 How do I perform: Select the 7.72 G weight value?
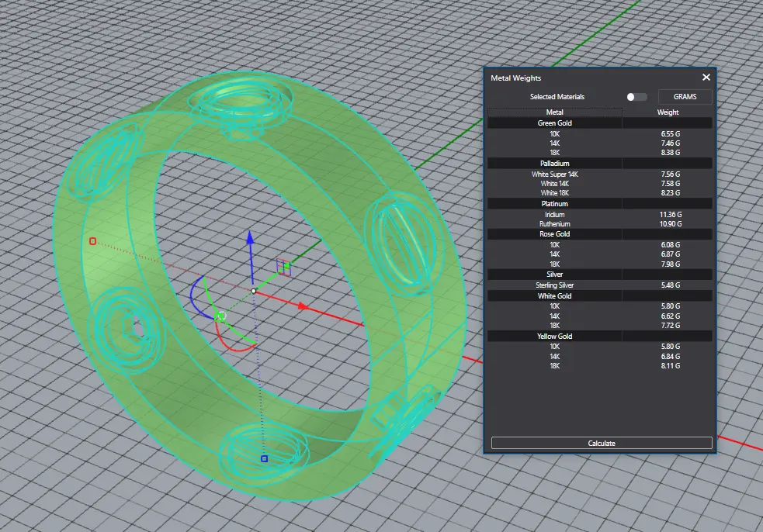(x=671, y=326)
